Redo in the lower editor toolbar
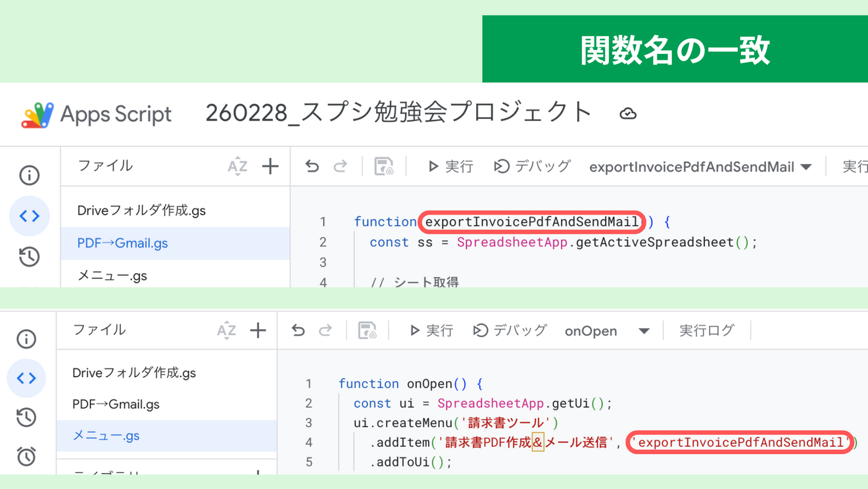Screen dimensions: 868x489 click(x=325, y=330)
